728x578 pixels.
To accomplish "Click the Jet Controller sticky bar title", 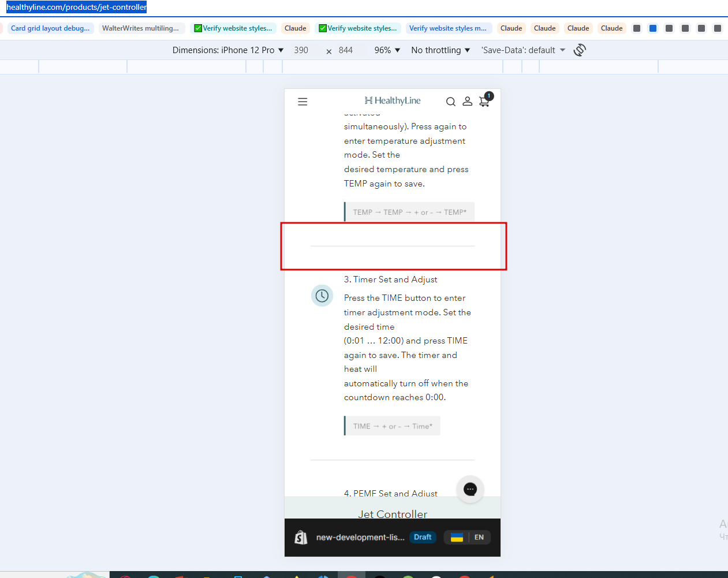I will 393,514.
